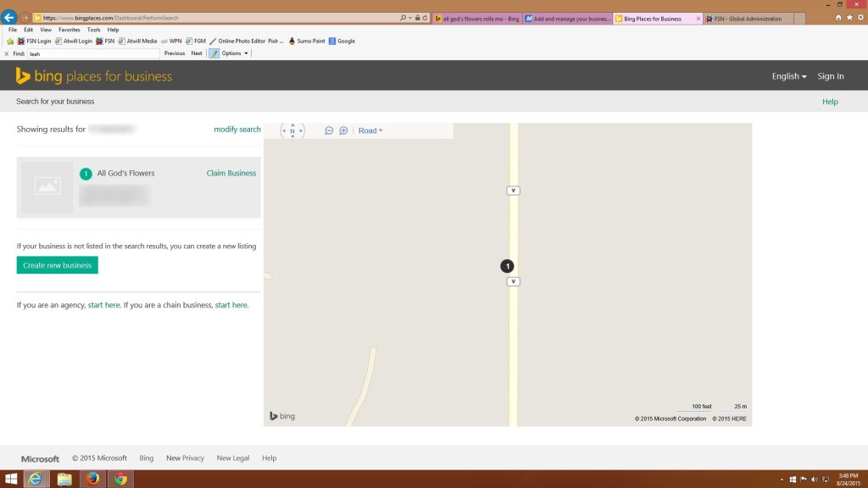The image size is (868, 488).
Task: Click the modify search link
Action: [x=237, y=130]
